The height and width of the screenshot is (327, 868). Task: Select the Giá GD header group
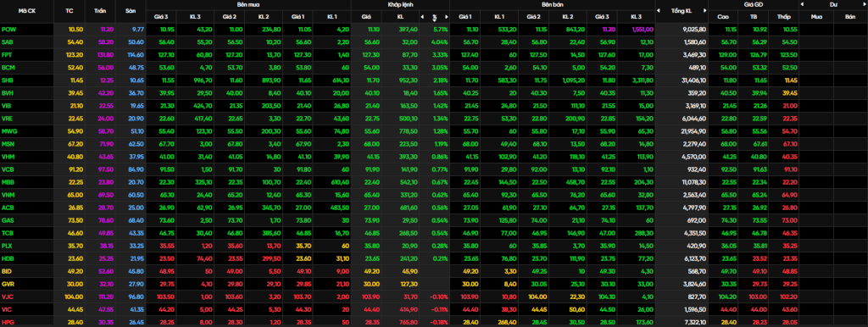pos(754,4)
